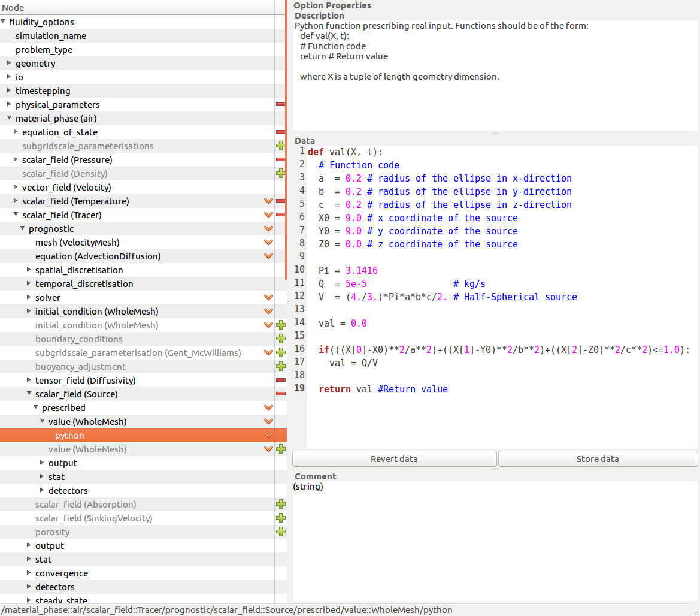Add scalar_field (Density) using the plus icon
The width and height of the screenshot is (700, 616).
280,173
